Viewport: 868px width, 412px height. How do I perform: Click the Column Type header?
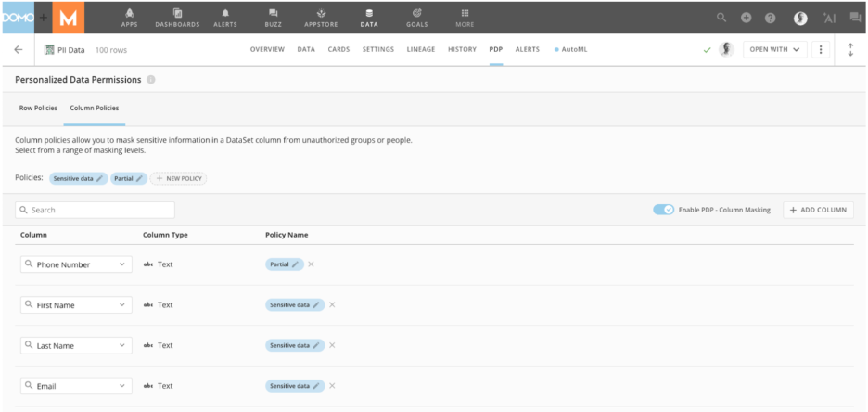[x=165, y=235]
